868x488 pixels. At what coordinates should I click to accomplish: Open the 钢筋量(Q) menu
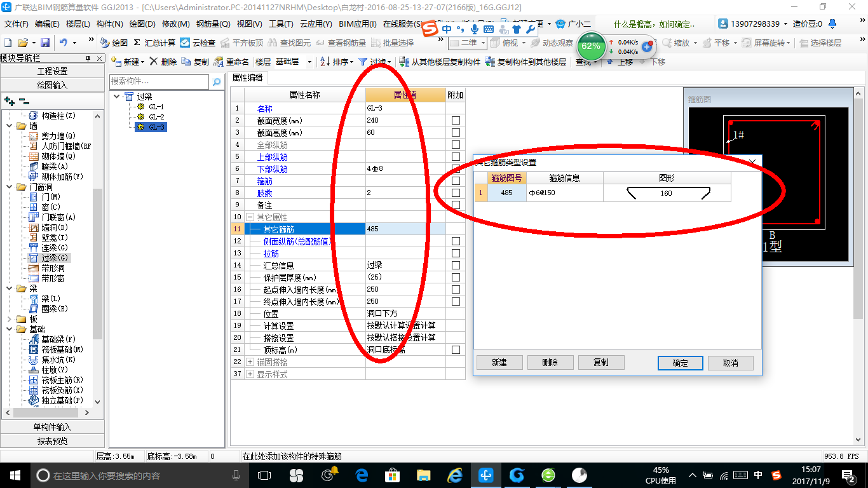click(x=213, y=24)
